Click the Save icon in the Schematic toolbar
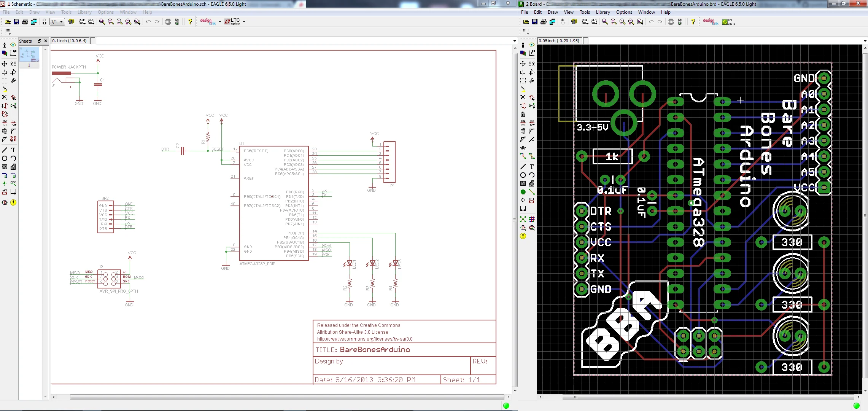The image size is (868, 411). point(16,22)
